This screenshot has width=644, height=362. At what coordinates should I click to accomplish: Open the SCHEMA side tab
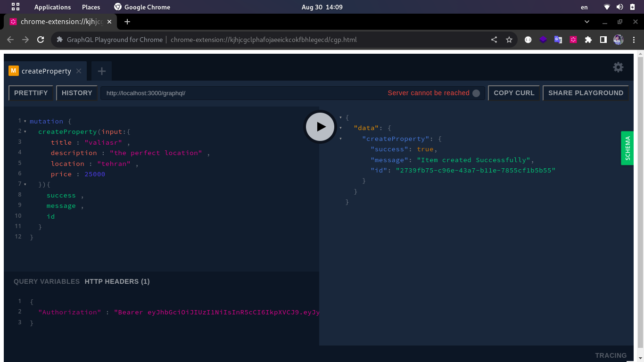click(627, 148)
